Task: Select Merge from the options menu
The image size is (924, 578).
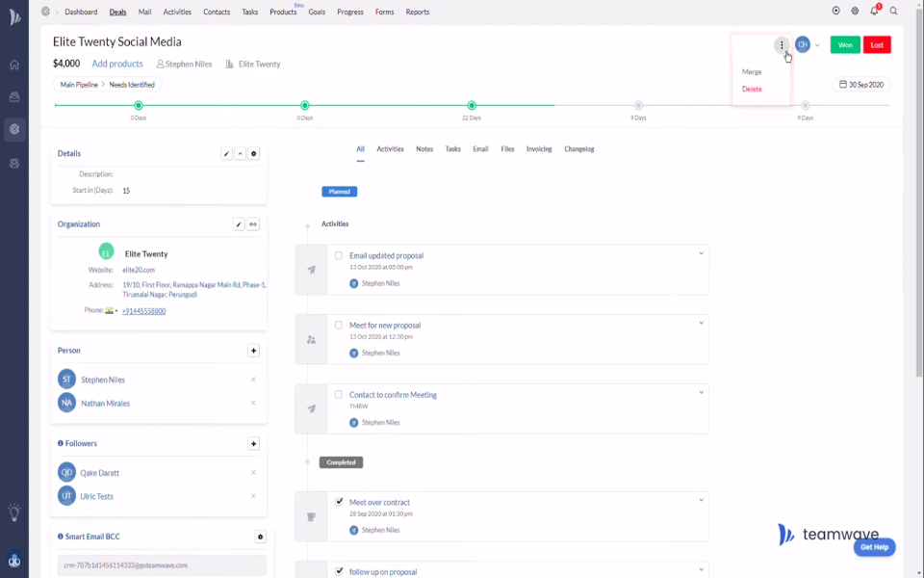Action: click(x=752, y=72)
